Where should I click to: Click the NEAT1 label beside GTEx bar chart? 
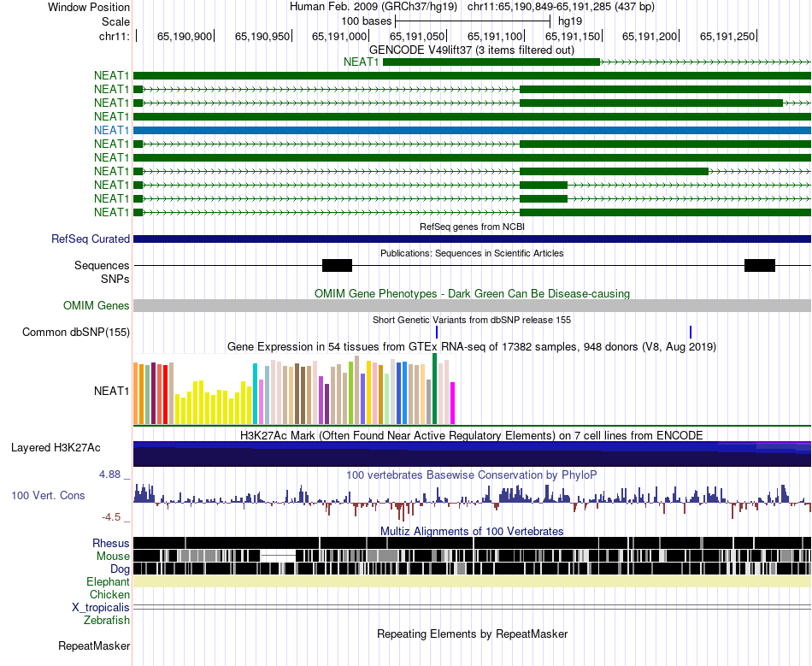click(111, 391)
